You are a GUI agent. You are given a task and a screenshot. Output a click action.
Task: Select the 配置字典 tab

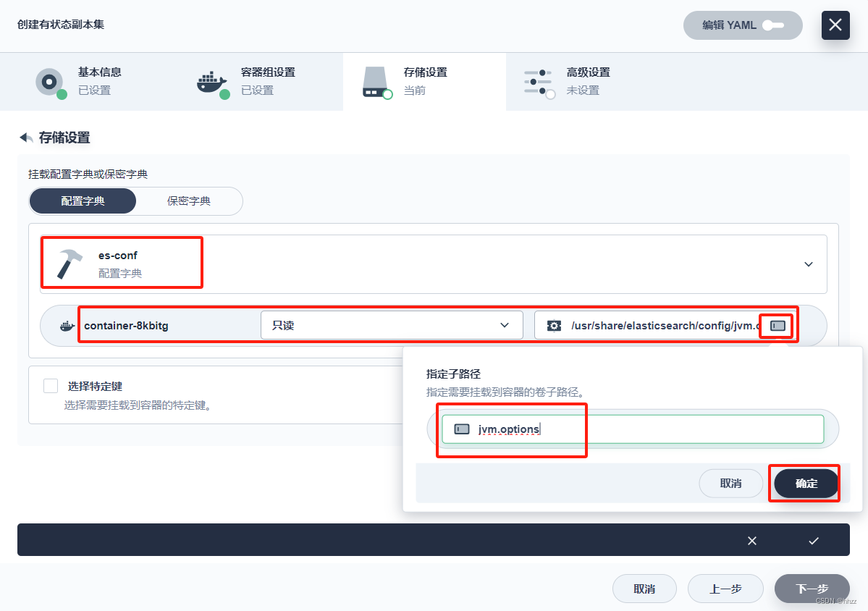point(82,201)
